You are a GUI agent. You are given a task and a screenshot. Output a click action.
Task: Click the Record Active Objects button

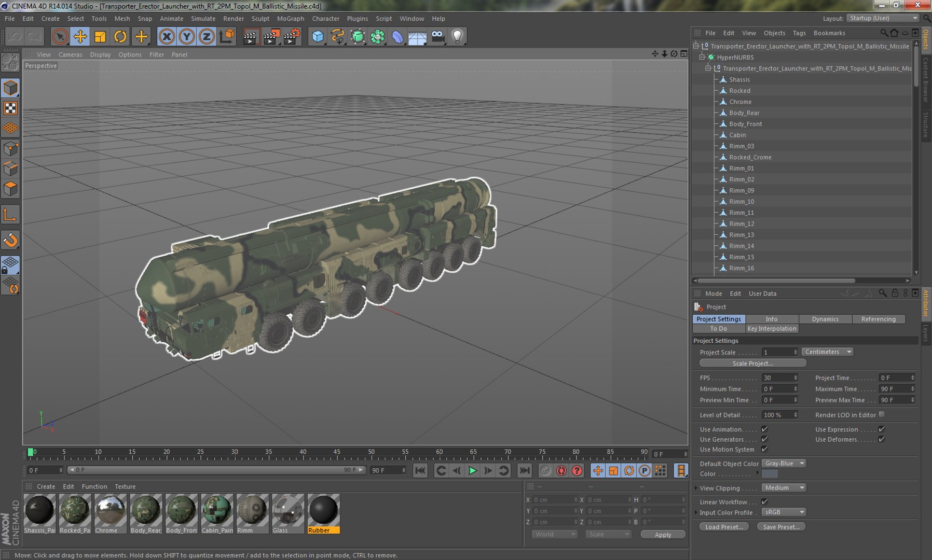click(545, 470)
